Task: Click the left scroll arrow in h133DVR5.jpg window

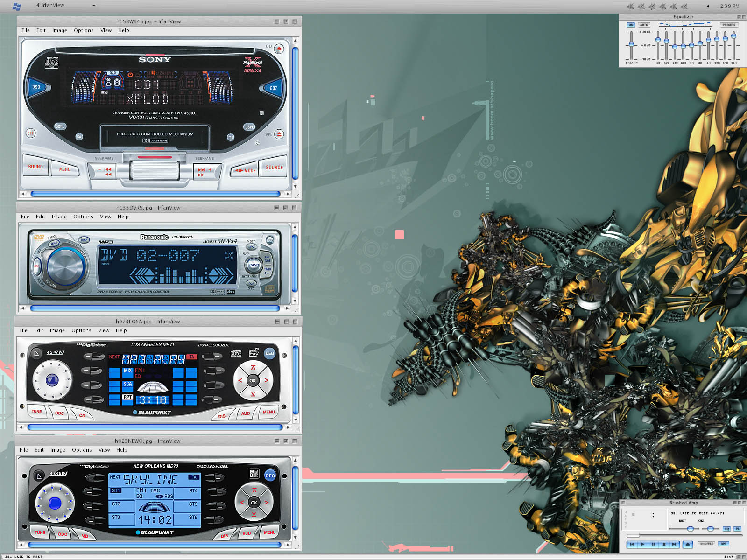Action: (x=23, y=308)
